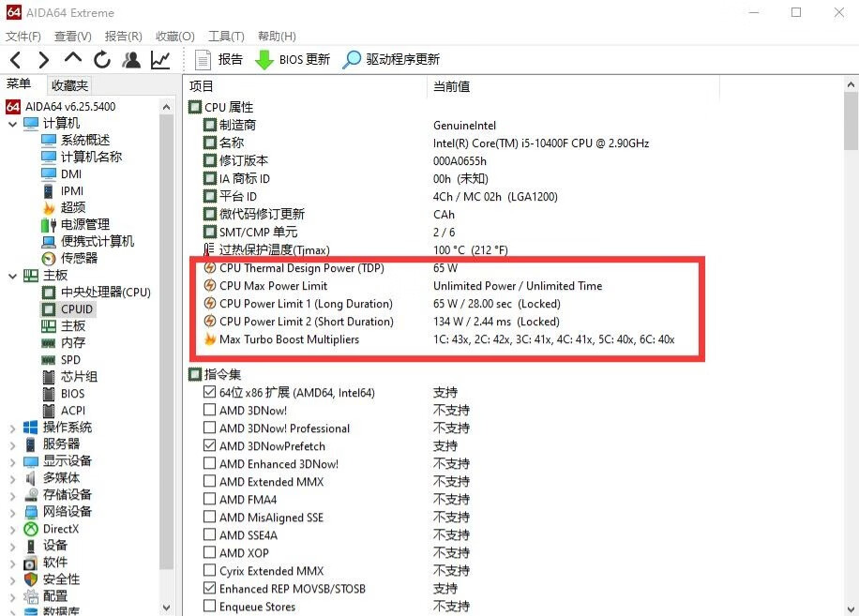Open the 传感器 sensor entry
Screen dimensions: 859x616
79,259
